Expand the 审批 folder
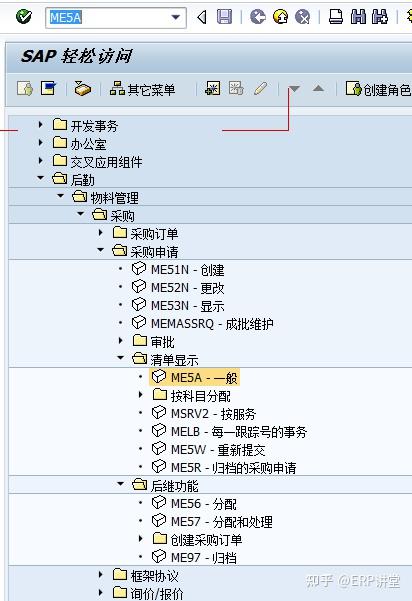Viewport: 412px width, 601px height. (x=120, y=340)
